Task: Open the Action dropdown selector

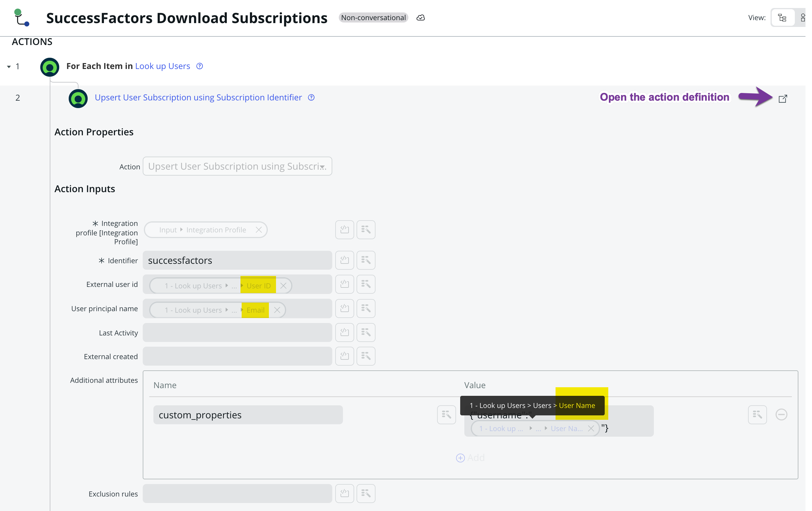Action: click(x=237, y=166)
